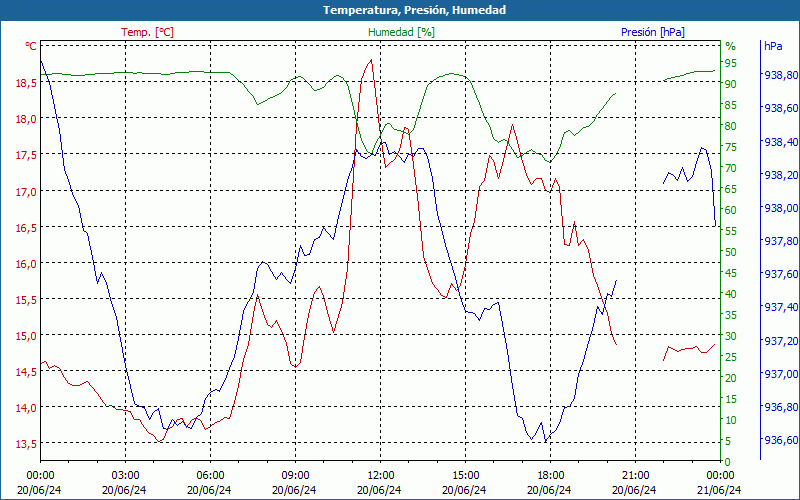
Task: Click the 35 humidity axis tick
Action: coord(731,315)
